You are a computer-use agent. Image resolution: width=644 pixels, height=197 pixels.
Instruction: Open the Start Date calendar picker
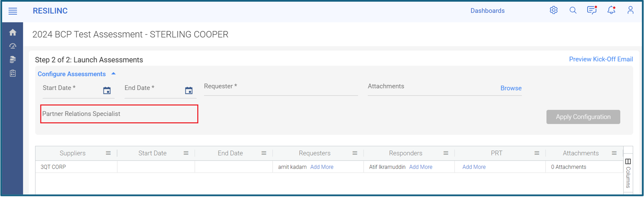click(x=107, y=90)
